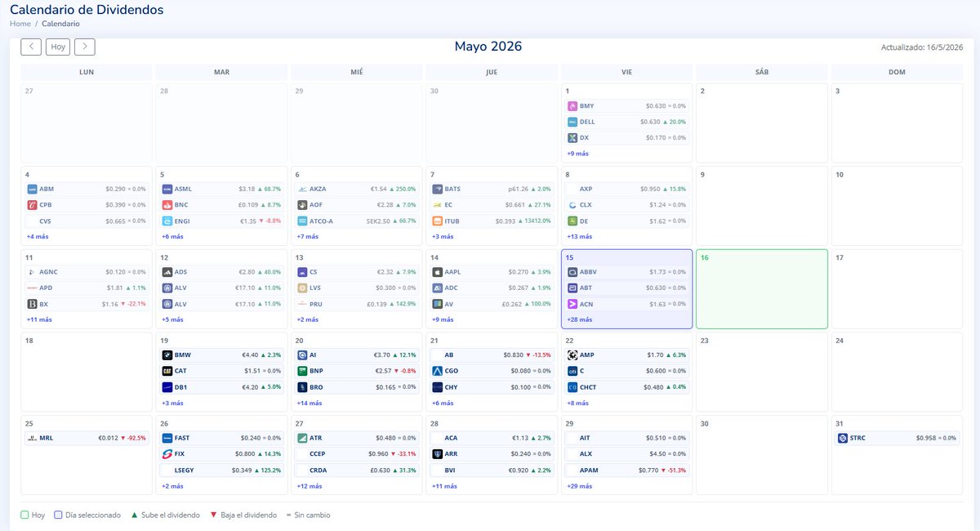Click the DELL company logo icon
Screen dimensions: 980x531
572,122
